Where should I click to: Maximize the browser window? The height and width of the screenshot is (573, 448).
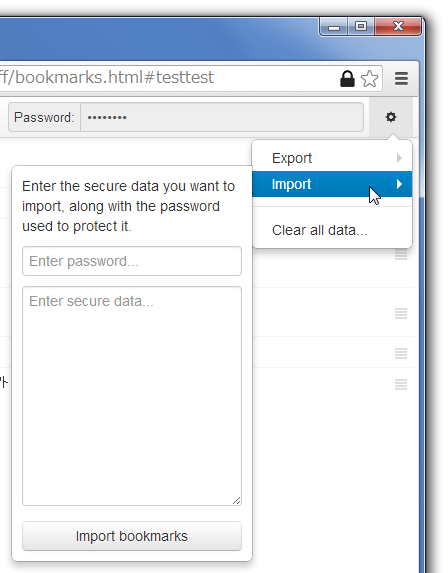click(x=361, y=26)
